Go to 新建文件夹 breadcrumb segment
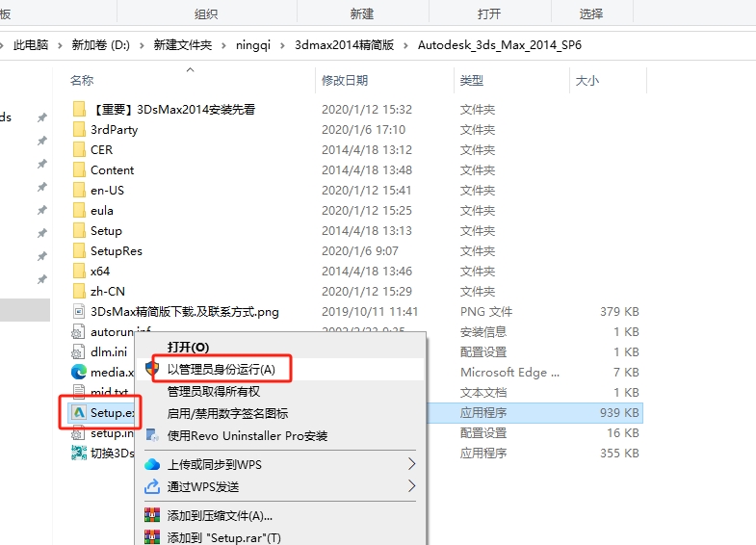This screenshot has width=756, height=545. click(183, 45)
